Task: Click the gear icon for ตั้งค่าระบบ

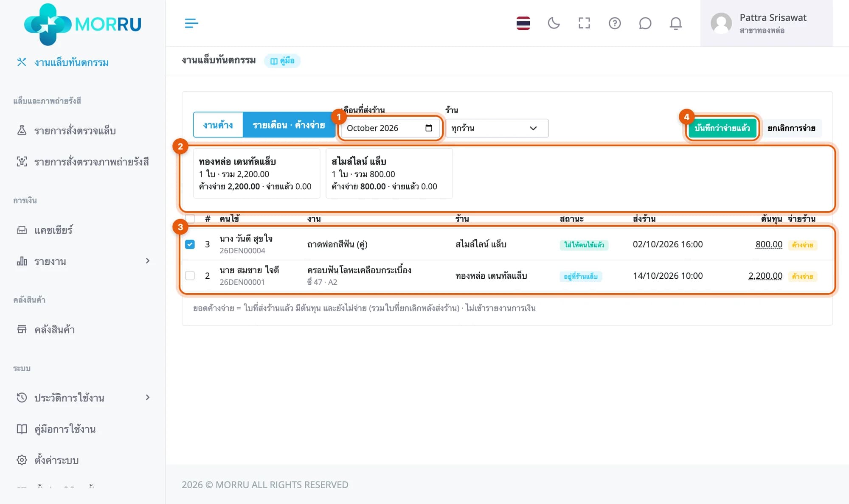Action: coord(22,460)
